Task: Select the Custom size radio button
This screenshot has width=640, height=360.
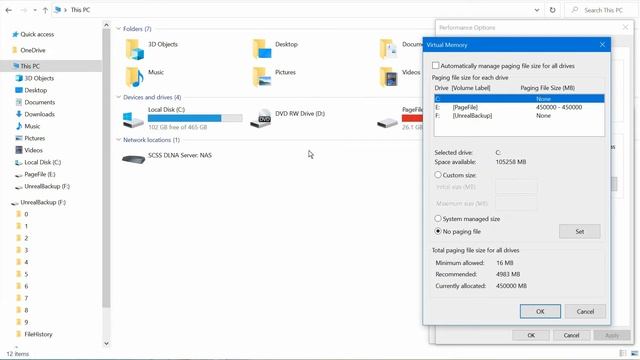Action: pos(438,175)
